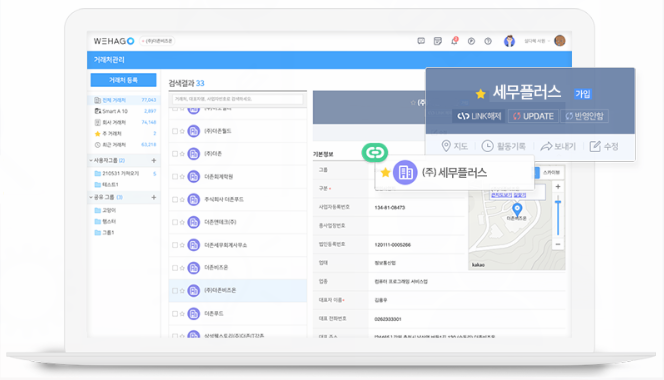The image size is (664, 380).
Task: Tick checkbox for (주)더존비즈온
Action: 174,291
